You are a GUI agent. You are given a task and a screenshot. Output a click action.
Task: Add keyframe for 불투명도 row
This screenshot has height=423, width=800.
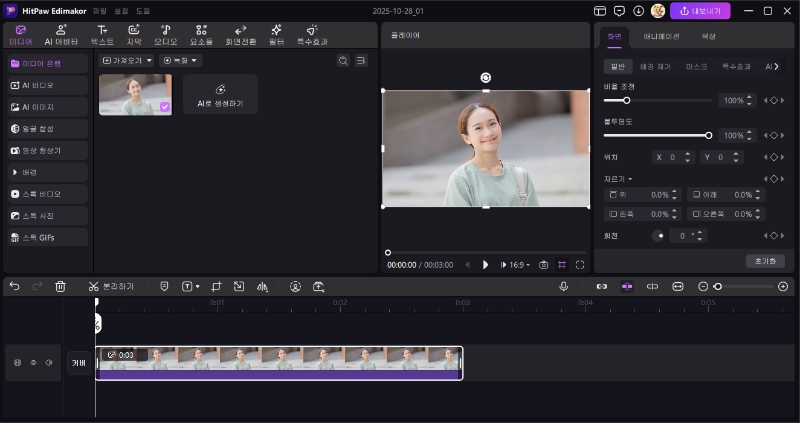pos(774,135)
